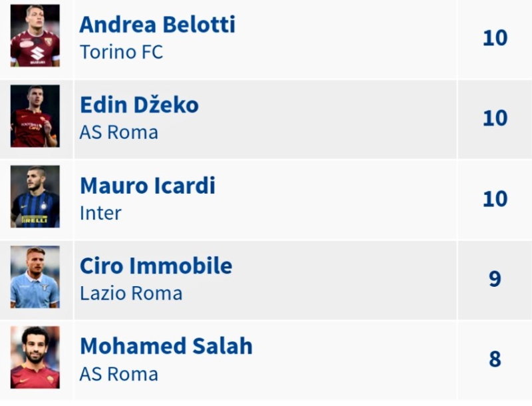Open Ciro Immobile's player photo
Image resolution: width=532 pixels, height=406 pixels.
(x=35, y=277)
